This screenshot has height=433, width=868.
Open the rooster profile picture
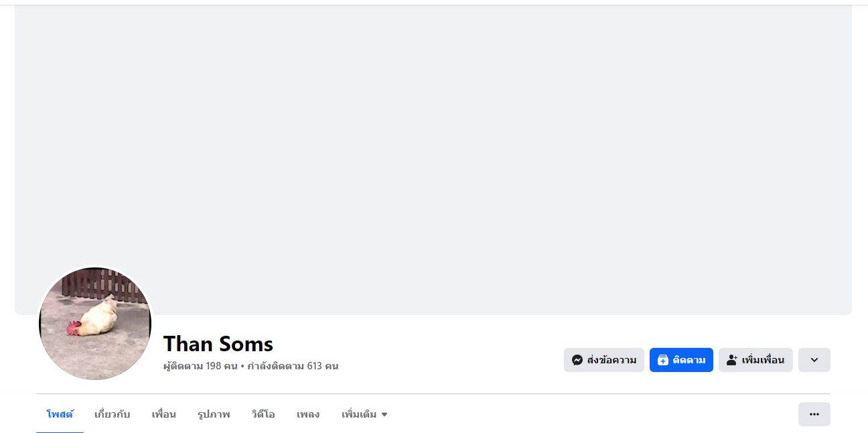tap(95, 324)
